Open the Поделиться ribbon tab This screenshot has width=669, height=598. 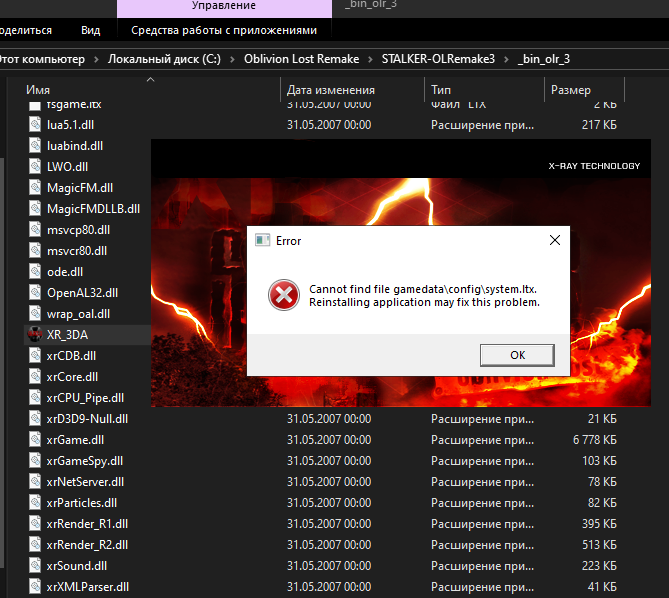point(25,30)
